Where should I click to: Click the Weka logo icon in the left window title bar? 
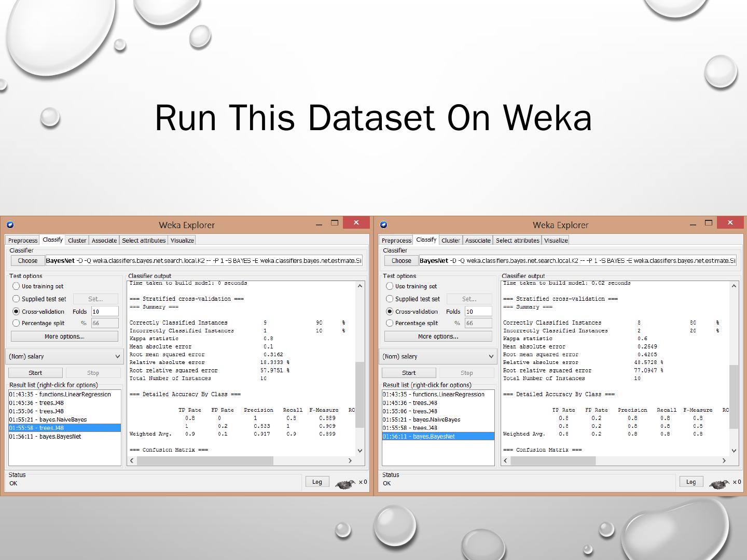(x=10, y=225)
